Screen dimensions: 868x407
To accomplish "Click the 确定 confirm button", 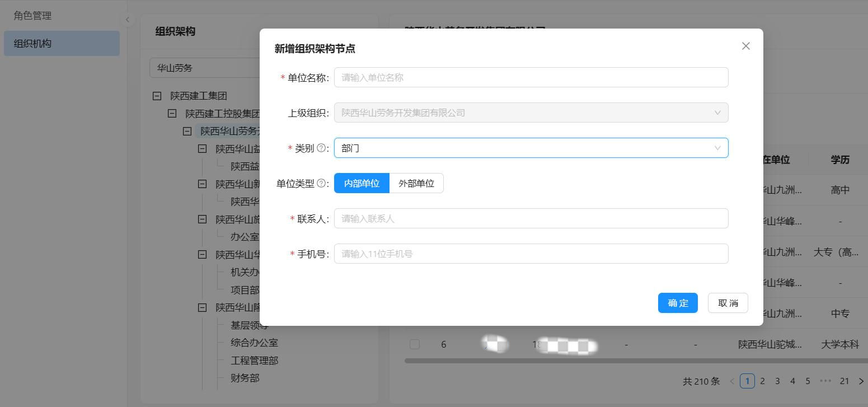I will tap(677, 303).
